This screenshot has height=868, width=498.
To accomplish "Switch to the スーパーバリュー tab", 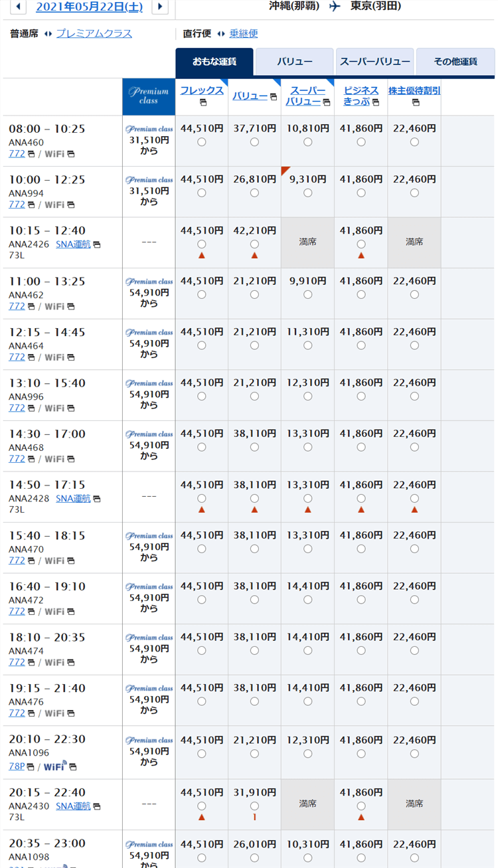I will (x=374, y=62).
